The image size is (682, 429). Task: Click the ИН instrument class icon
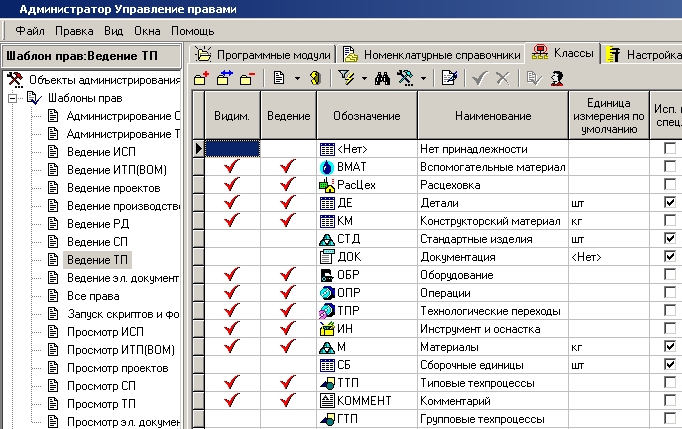327,329
